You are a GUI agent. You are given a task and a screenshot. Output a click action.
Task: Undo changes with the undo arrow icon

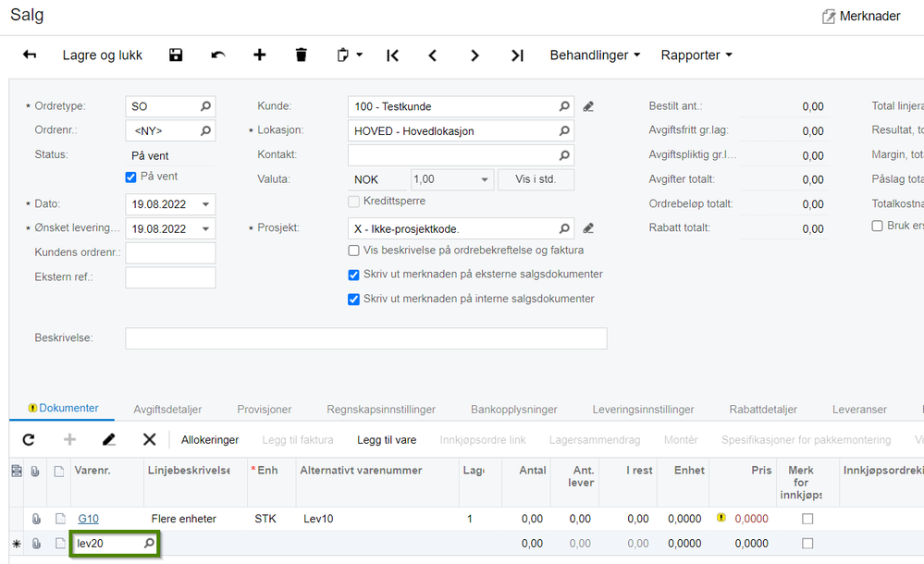(218, 55)
